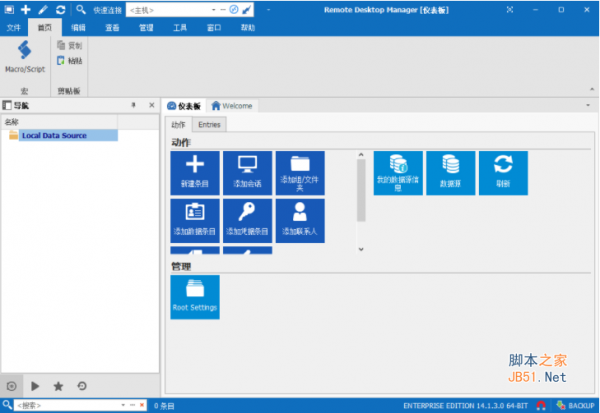
Task: Click the 添加数据条目 ID card tile
Action: click(x=195, y=220)
